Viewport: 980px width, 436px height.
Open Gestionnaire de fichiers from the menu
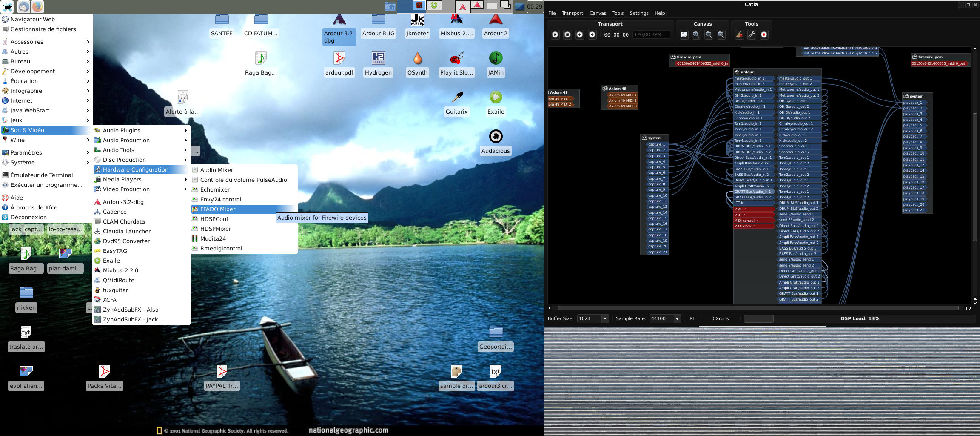46,29
